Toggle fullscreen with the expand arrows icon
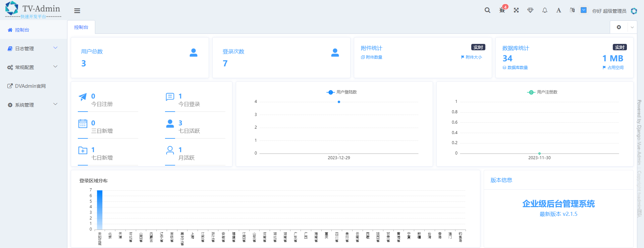 click(x=516, y=10)
